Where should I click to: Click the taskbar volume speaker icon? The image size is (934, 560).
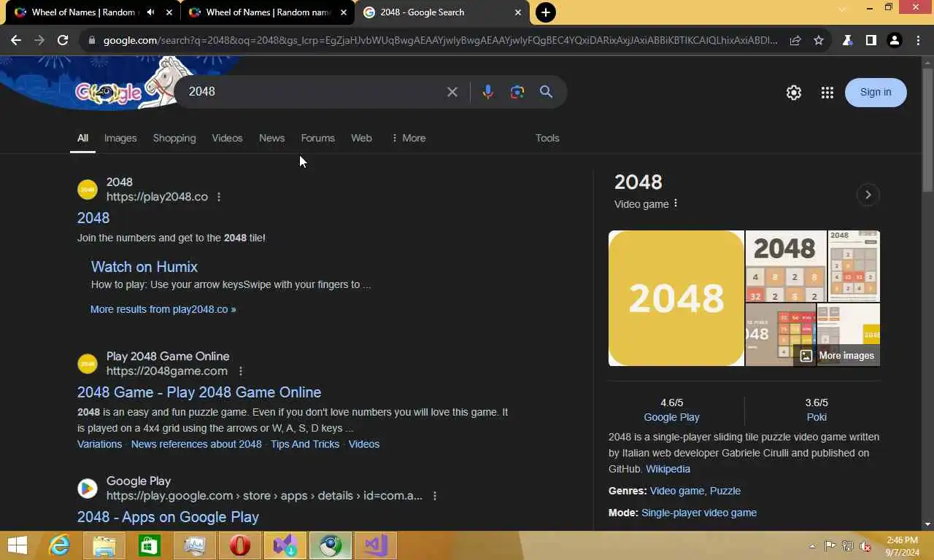coord(865,546)
